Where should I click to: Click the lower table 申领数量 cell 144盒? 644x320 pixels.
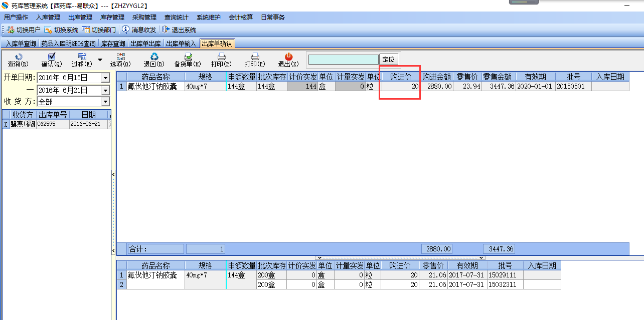pos(241,275)
